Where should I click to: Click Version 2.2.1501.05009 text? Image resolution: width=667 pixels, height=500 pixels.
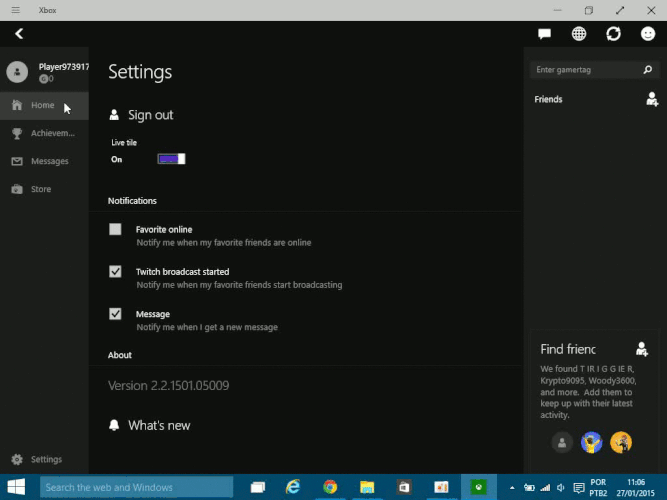point(168,386)
